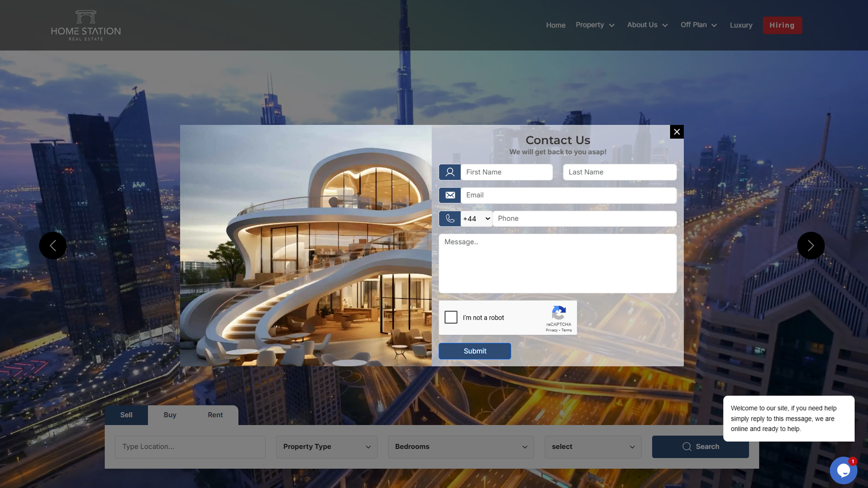The height and width of the screenshot is (488, 868).
Task: Open the chat widget bubble
Action: [x=844, y=470]
